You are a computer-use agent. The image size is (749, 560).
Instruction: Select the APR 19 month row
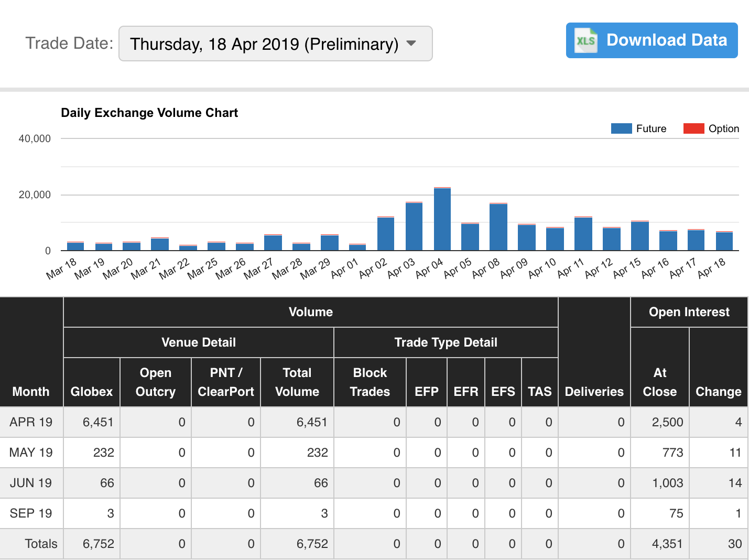(x=31, y=422)
